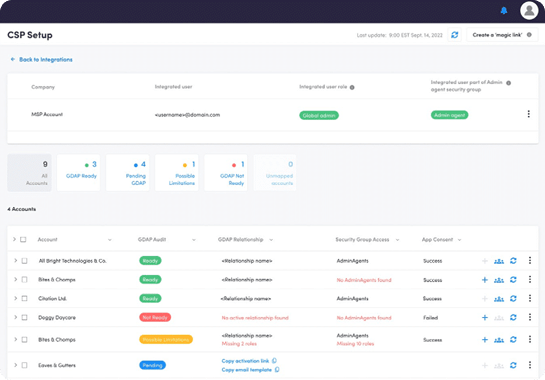
Task: Open the user profile avatar
Action: point(529,10)
